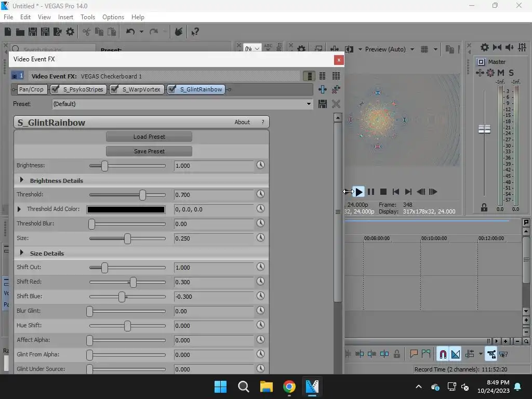This screenshot has height=399, width=532.
Task: Animate Hue Shift keyframe clock icon
Action: [x=260, y=325]
